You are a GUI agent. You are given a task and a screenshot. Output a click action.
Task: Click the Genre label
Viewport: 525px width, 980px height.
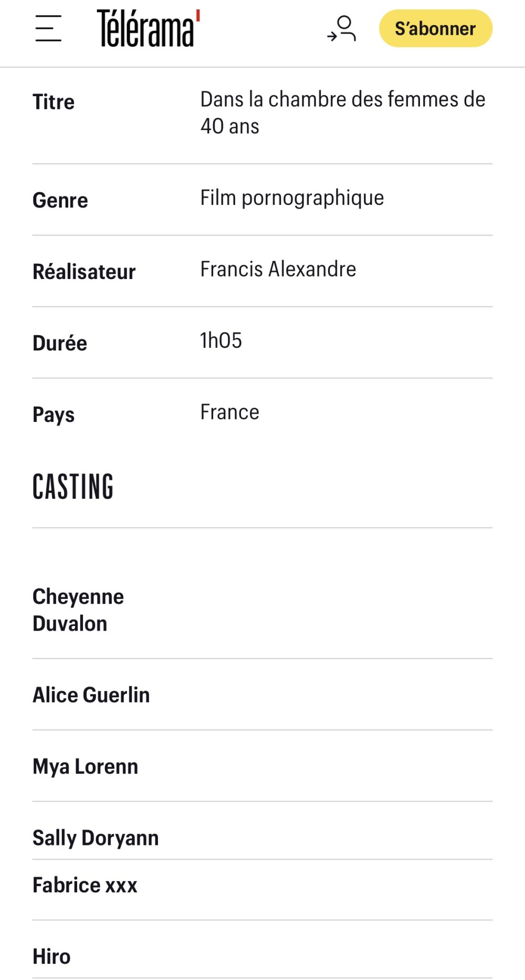60,200
